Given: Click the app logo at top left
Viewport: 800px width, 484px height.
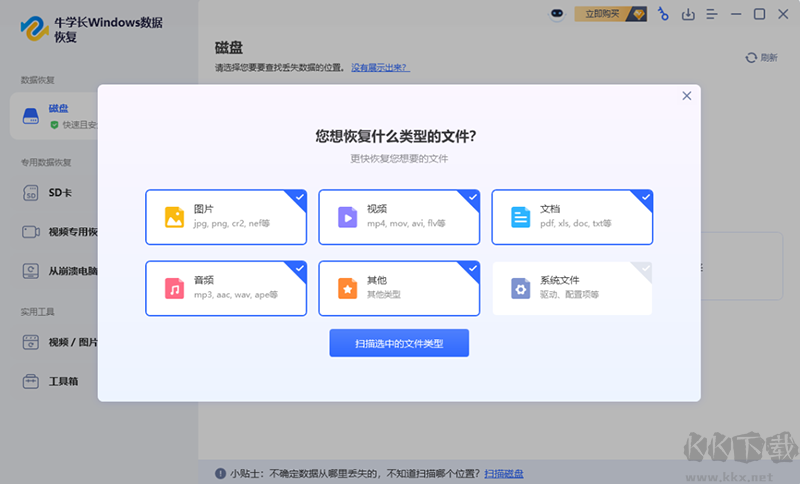Looking at the screenshot, I should pyautogui.click(x=34, y=28).
